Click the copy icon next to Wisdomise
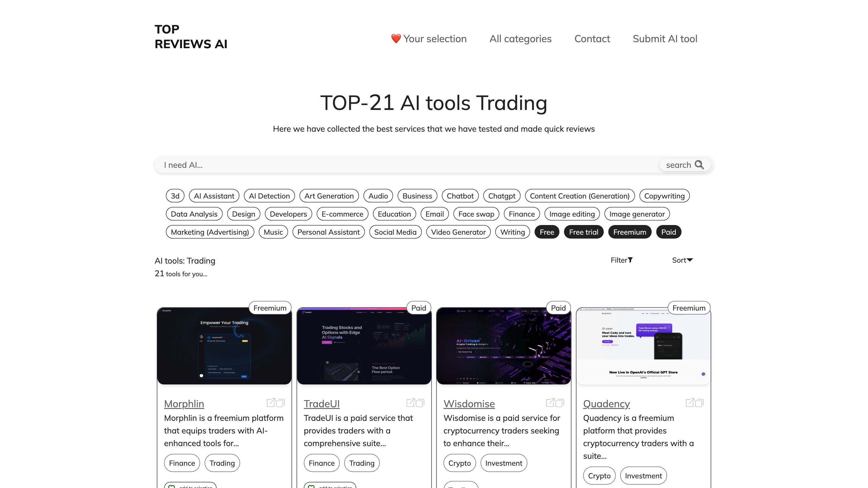 pos(560,403)
